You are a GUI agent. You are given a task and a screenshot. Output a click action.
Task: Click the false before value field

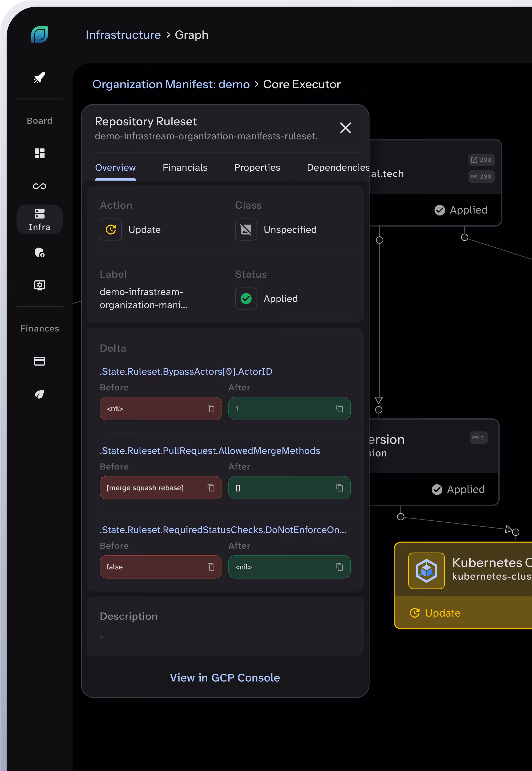161,567
